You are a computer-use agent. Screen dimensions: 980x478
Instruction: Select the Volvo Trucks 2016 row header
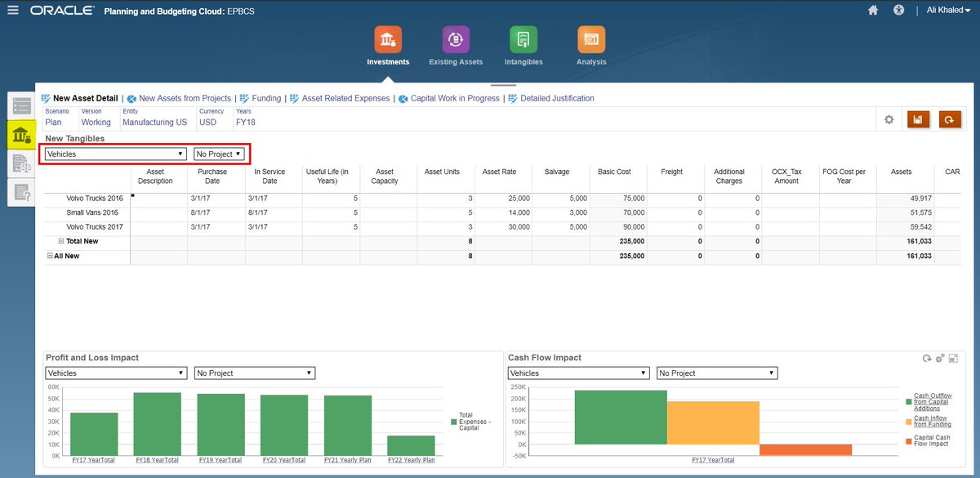87,199
